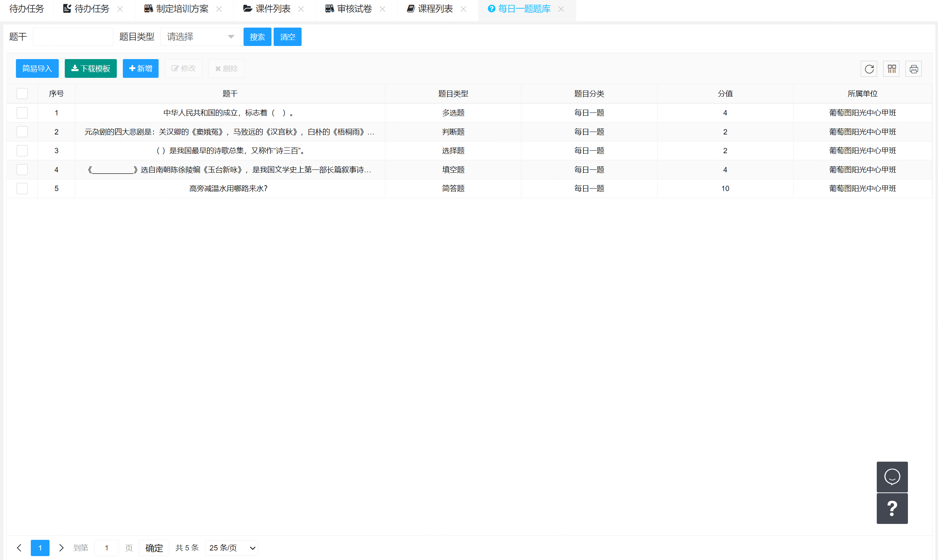Screen dimensions: 938x560
Task: Switch to first 待办任务 home tab
Action: [x=27, y=9]
